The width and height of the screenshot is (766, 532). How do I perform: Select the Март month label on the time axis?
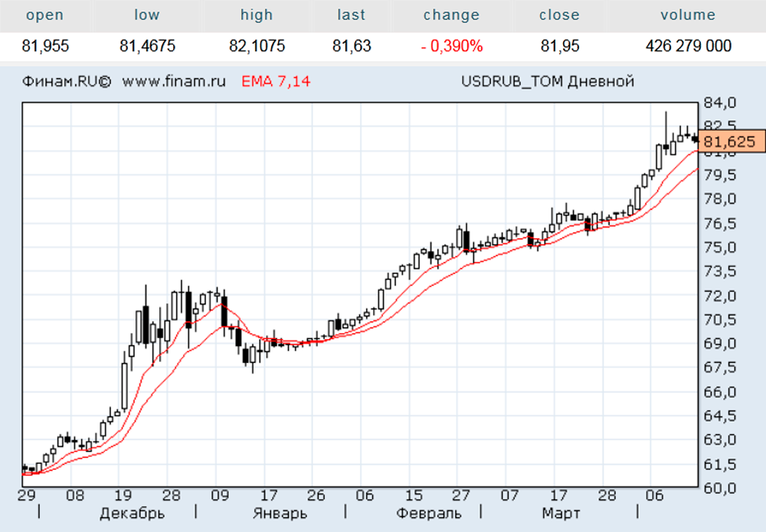pyautogui.click(x=561, y=514)
